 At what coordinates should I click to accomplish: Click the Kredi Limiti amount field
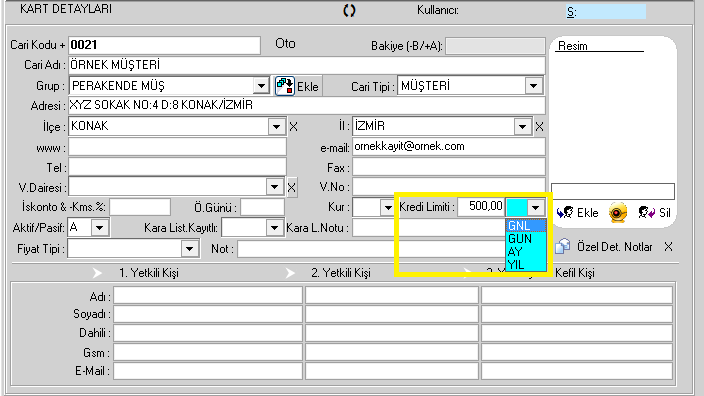coord(481,207)
